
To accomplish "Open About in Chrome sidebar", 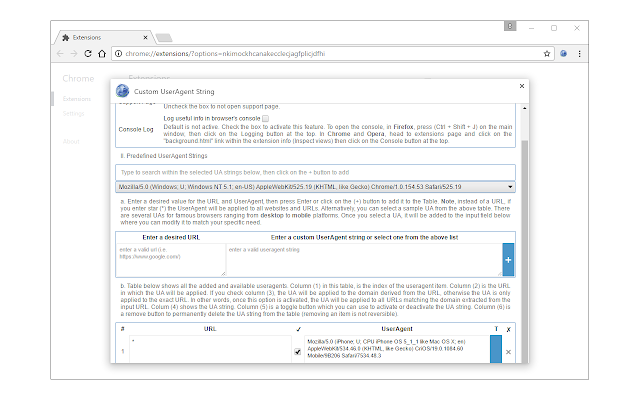I will [x=71, y=141].
